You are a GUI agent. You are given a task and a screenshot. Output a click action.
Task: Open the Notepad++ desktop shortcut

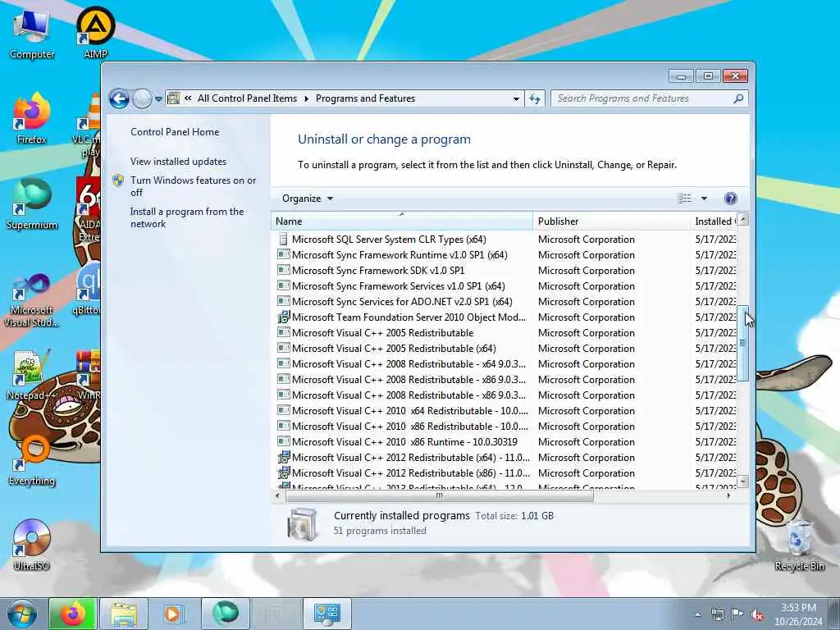tap(32, 374)
